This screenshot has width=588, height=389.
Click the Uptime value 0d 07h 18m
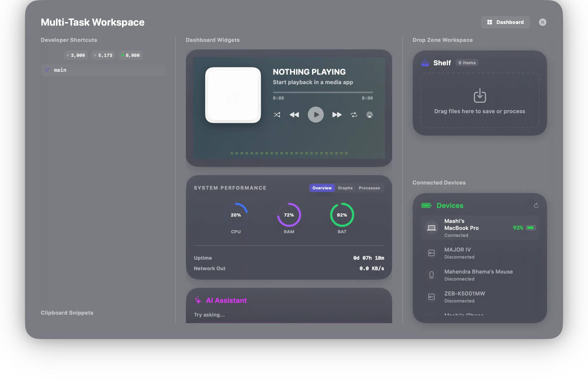[368, 258]
